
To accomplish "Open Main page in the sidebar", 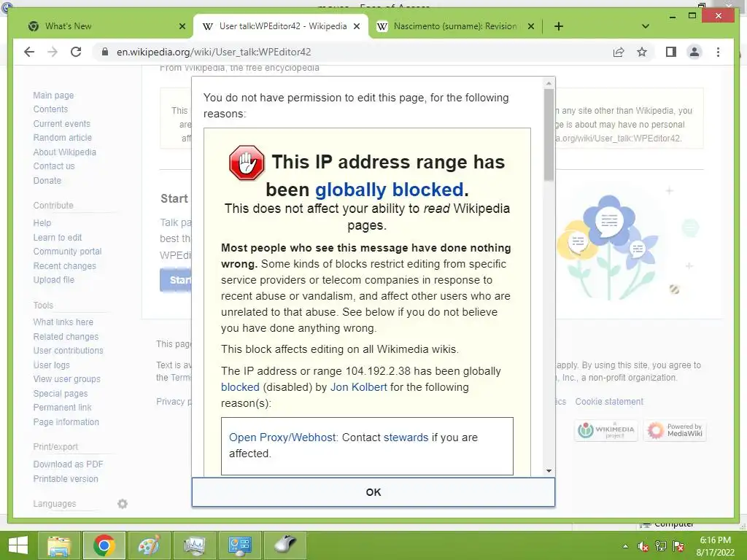I will coord(53,96).
